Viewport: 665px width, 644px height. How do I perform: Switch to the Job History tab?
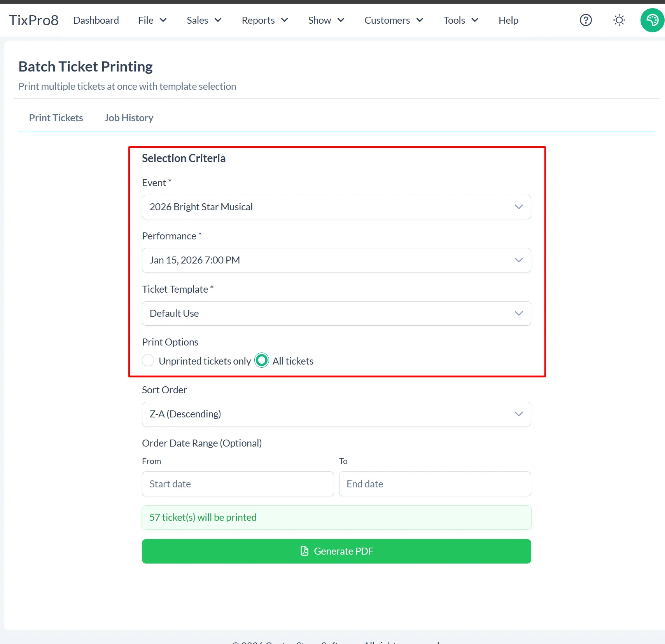pos(129,118)
